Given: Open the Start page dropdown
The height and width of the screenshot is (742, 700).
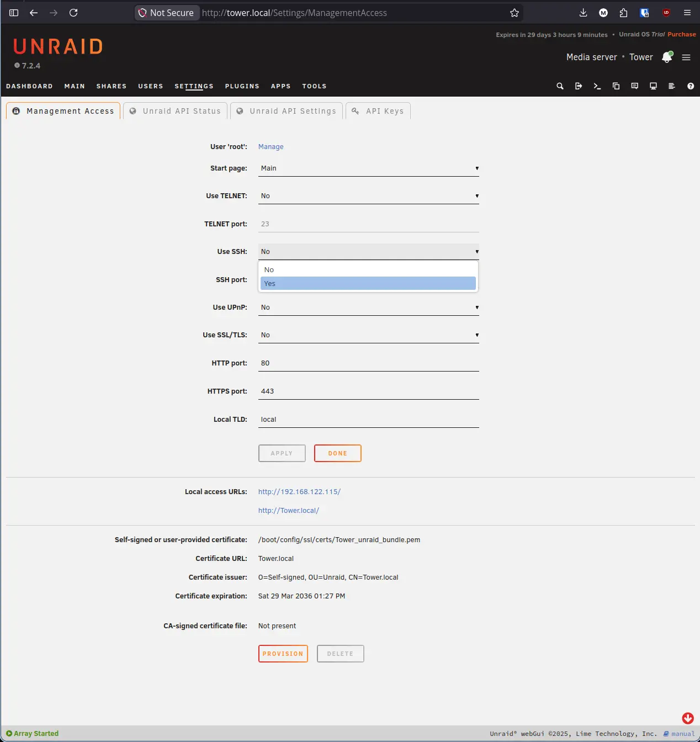Looking at the screenshot, I should coord(369,168).
